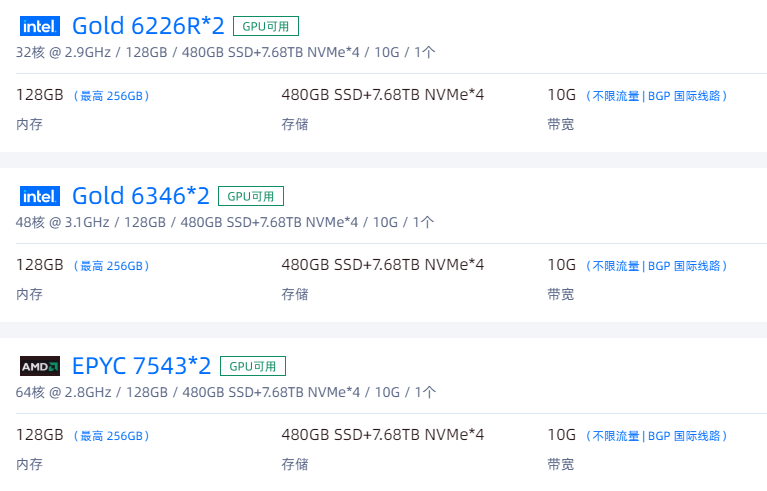Click 不限流量 BGP 国际线路 for Gold 6346*2

tap(656, 266)
